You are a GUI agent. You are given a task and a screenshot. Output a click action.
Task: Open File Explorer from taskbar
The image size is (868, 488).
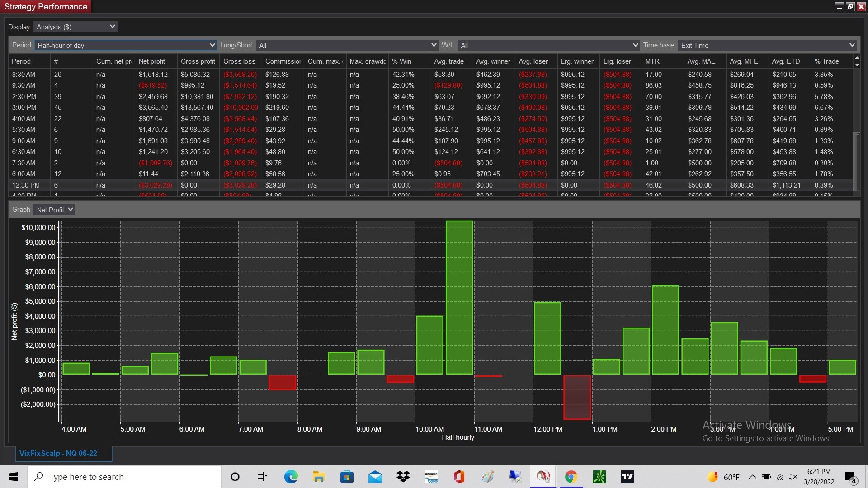(319, 477)
